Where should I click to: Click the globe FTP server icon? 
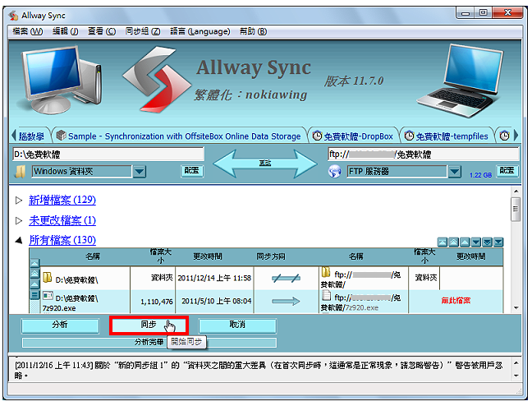[334, 172]
